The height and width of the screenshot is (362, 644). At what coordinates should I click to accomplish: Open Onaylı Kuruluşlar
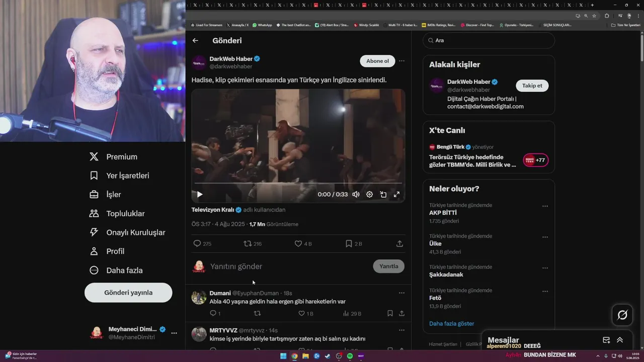(x=128, y=232)
